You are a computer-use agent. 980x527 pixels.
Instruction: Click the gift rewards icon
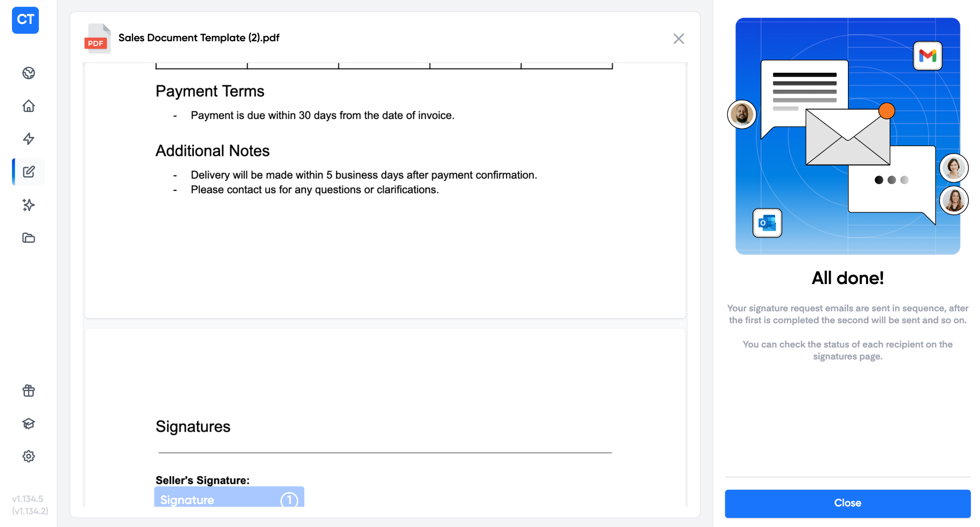29,391
